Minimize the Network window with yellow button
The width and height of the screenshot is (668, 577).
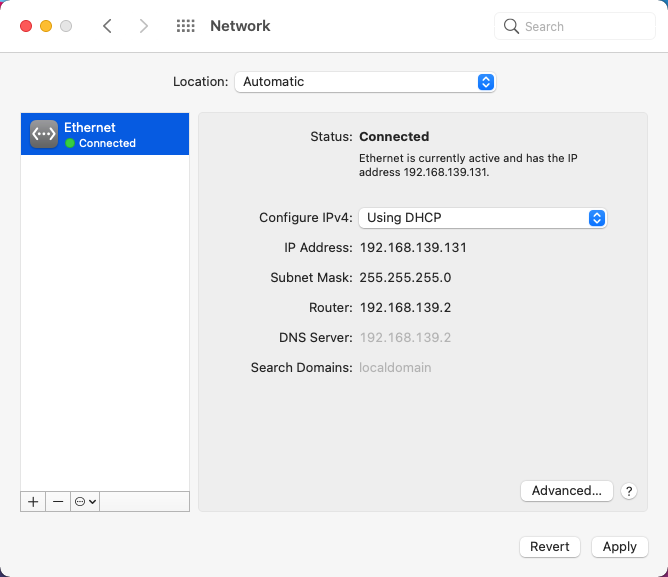(x=46, y=26)
